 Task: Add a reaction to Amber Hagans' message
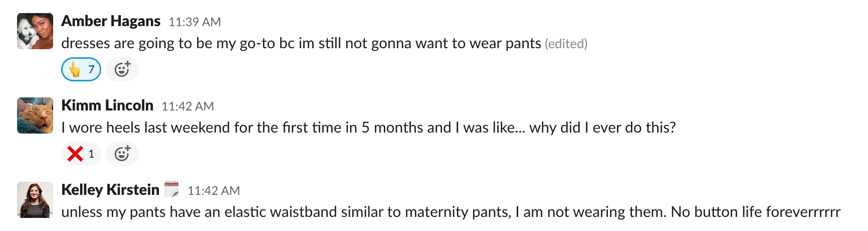tap(122, 69)
